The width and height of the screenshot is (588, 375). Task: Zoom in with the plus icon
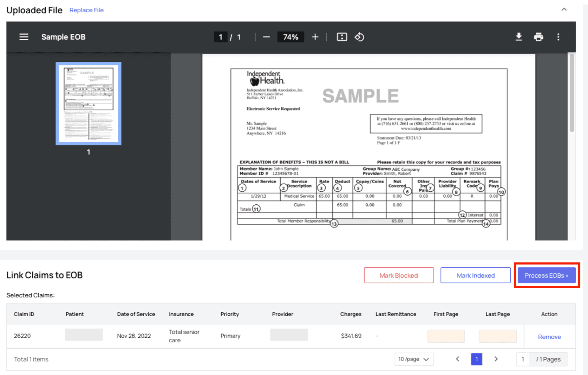[x=315, y=37]
